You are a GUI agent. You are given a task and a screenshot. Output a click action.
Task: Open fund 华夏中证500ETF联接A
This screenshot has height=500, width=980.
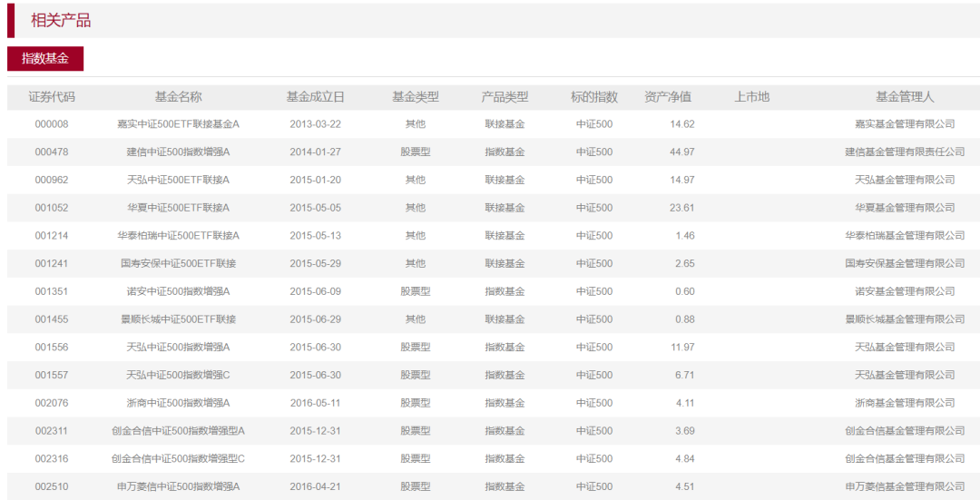(178, 208)
